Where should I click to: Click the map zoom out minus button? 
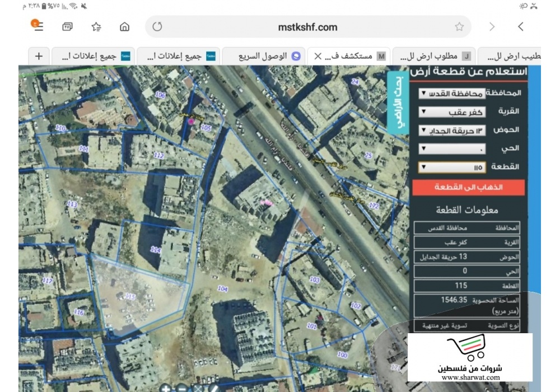pyautogui.click(x=182, y=388)
